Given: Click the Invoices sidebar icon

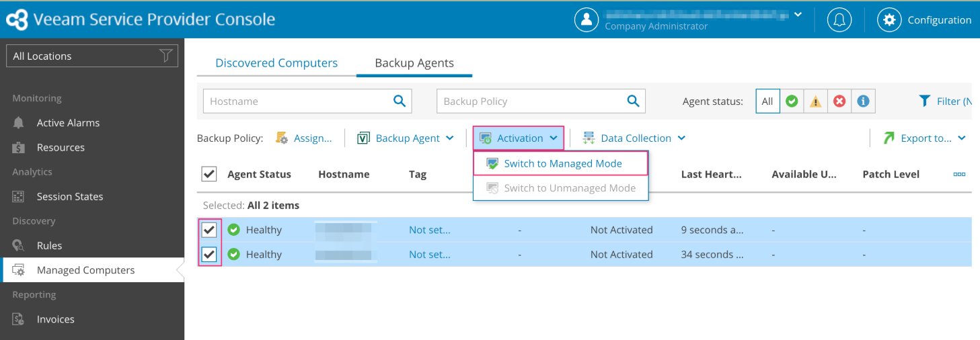Looking at the screenshot, I should click(19, 319).
